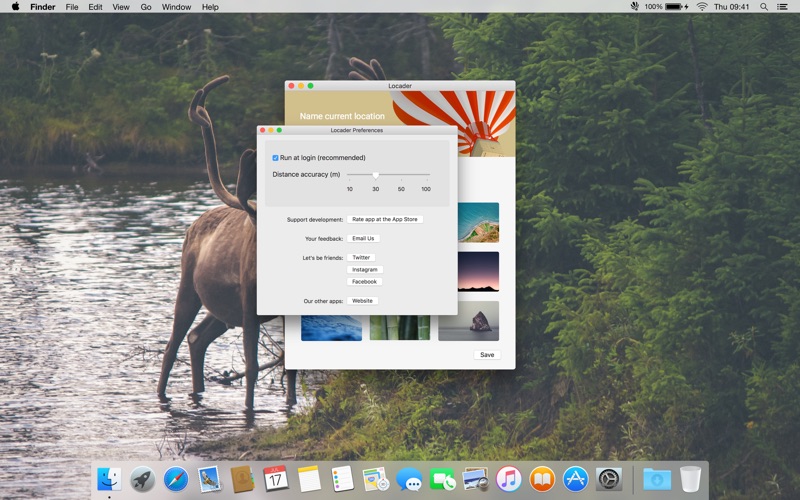The image size is (800, 500).
Task: Toggle Run at login checkbox
Action: [x=276, y=158]
